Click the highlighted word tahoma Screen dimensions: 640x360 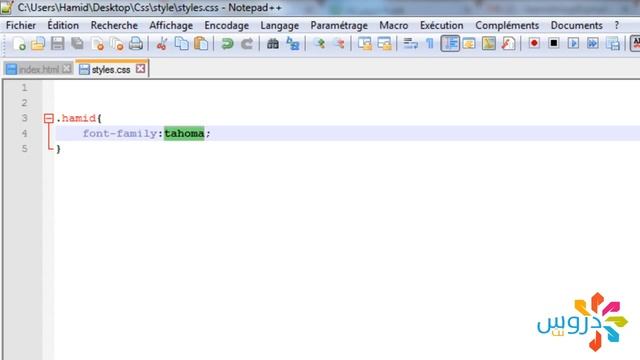pos(184,133)
